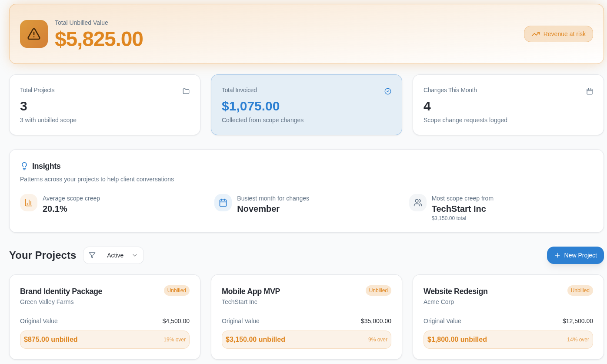Click the $875.00 unbilled highlight bar

(104, 339)
